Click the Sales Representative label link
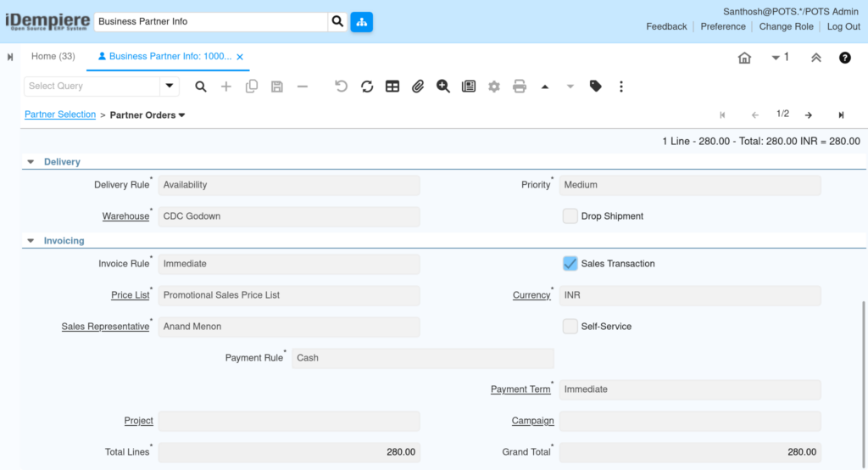The width and height of the screenshot is (868, 470). (105, 327)
